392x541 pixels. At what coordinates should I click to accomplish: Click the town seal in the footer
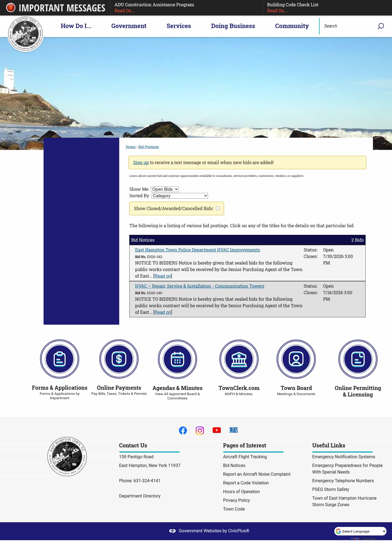click(67, 456)
